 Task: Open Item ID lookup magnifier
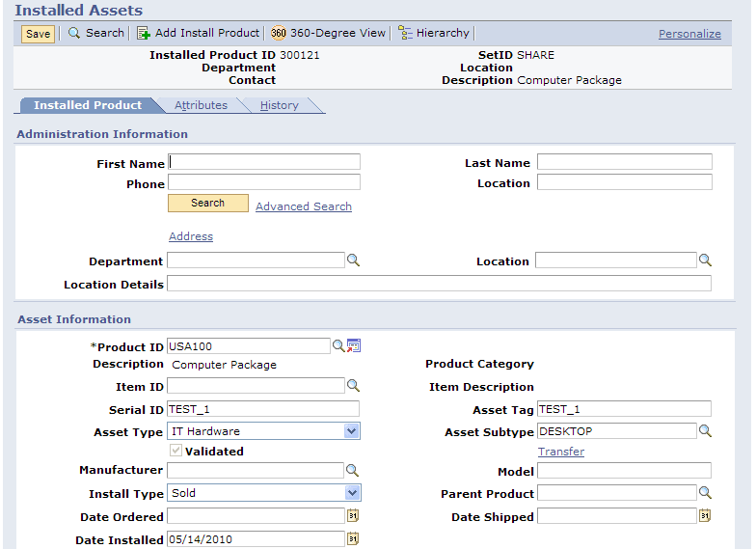pyautogui.click(x=353, y=386)
